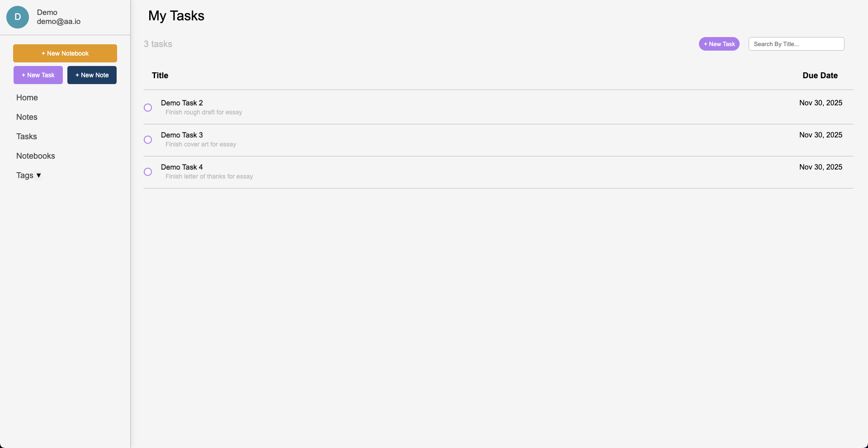Click the Demo user avatar icon
868x448 pixels.
[x=18, y=17]
